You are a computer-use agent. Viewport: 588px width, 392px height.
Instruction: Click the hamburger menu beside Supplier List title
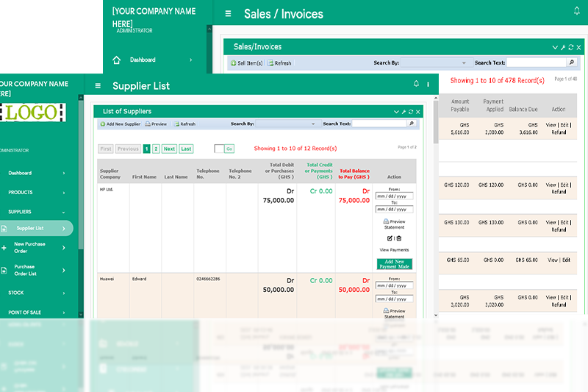(98, 86)
